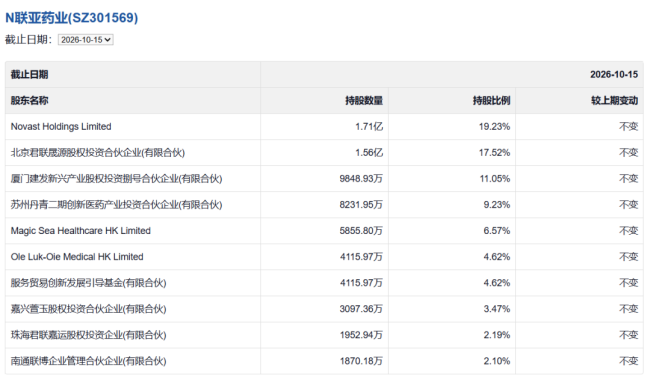The image size is (650, 376).
Task: Click the 3097.36万 holding quantity cell
Action: [361, 309]
